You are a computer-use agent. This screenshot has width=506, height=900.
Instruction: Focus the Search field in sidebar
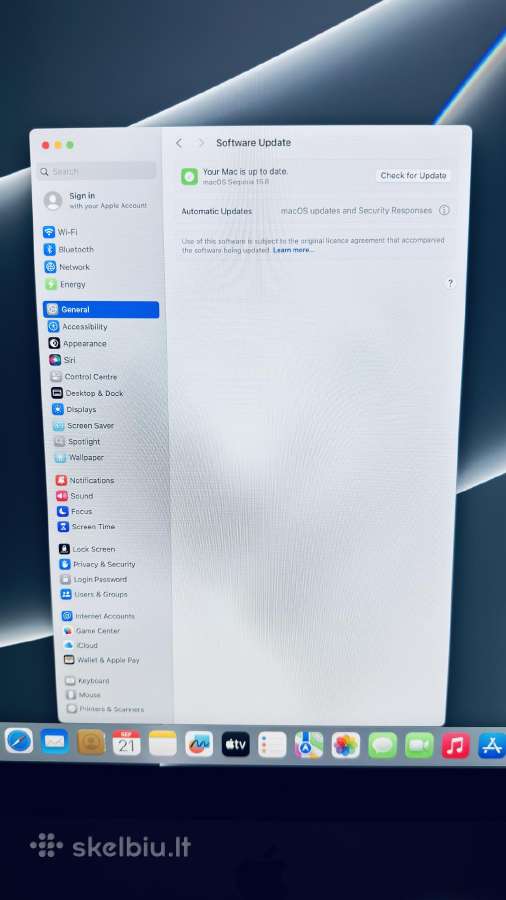coord(96,171)
